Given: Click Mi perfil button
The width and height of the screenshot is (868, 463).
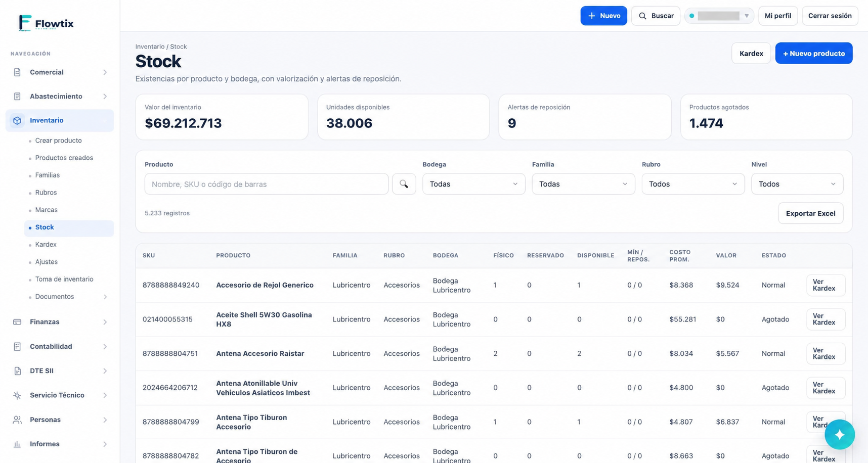Looking at the screenshot, I should click(x=778, y=16).
